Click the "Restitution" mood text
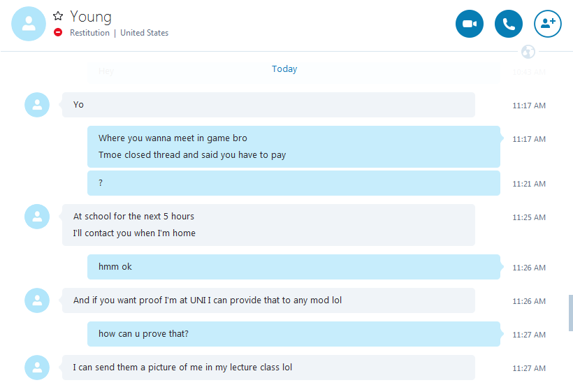 (x=89, y=33)
